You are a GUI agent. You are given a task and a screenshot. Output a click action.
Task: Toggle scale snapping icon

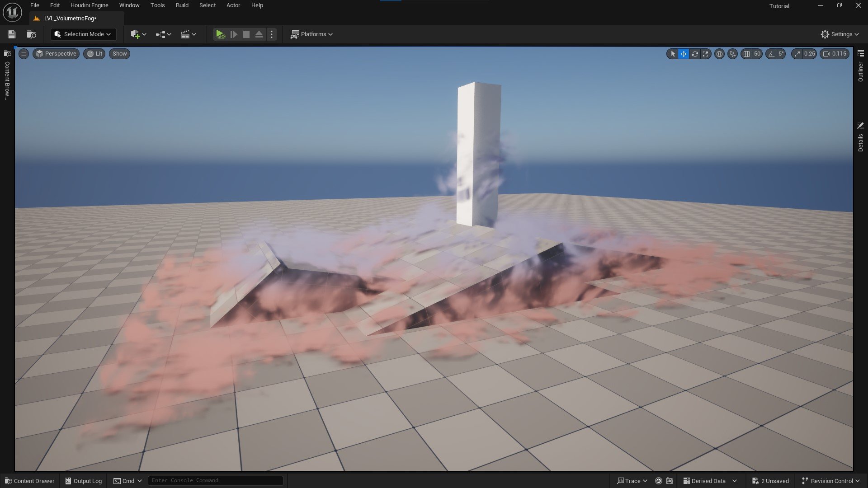coord(797,54)
